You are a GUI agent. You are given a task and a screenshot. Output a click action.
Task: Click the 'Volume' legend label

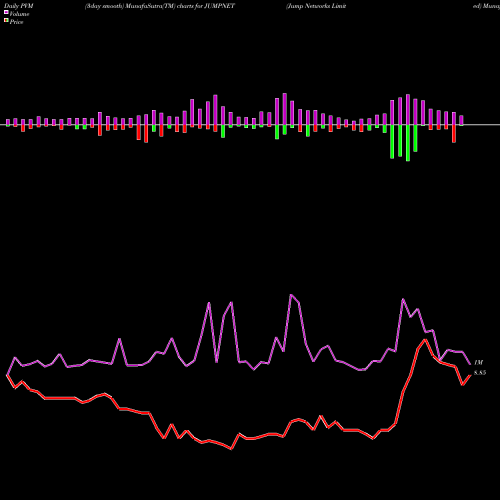coord(19,14)
